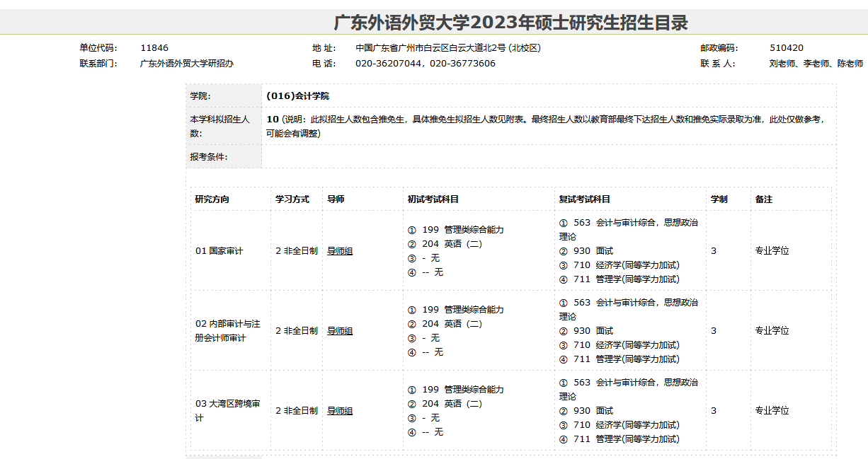The width and height of the screenshot is (868, 459).
Task: Click the 报考条件 label
Action: pos(209,157)
